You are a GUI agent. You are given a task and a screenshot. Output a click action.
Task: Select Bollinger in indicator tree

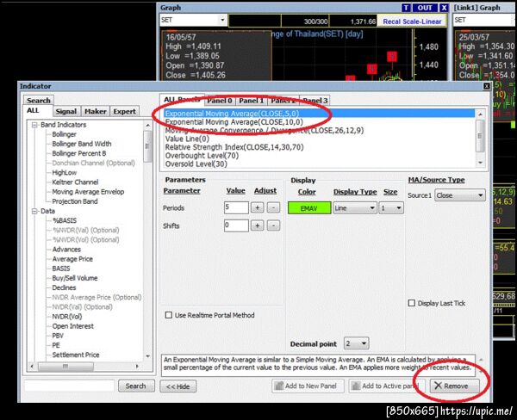(64, 134)
